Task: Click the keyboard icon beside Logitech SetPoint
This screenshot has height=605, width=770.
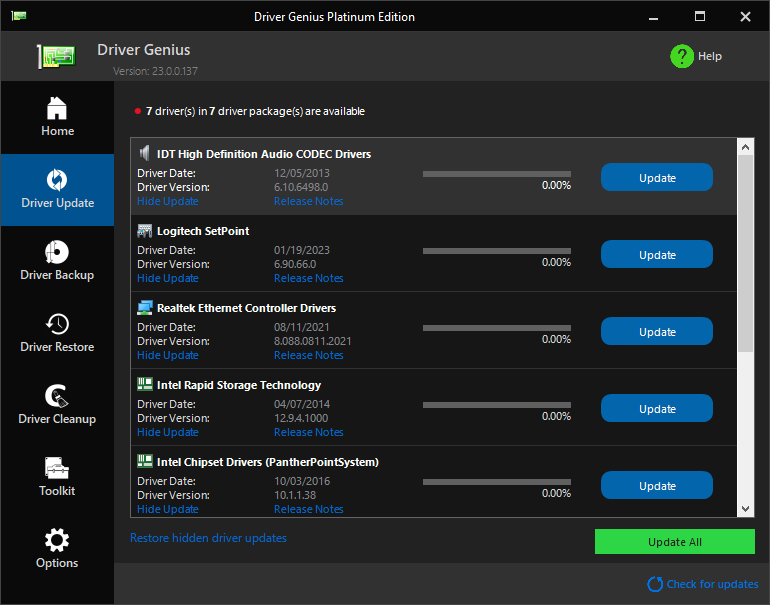Action: click(x=144, y=231)
